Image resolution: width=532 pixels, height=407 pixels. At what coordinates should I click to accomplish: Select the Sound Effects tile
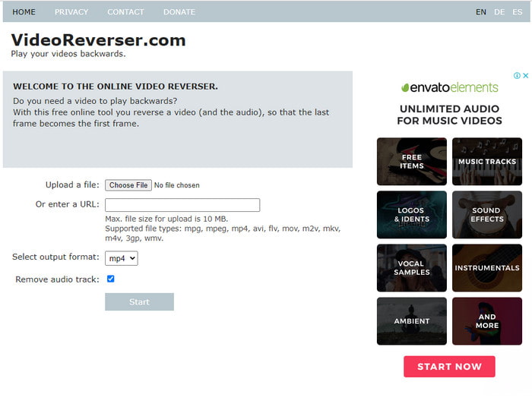pos(487,215)
